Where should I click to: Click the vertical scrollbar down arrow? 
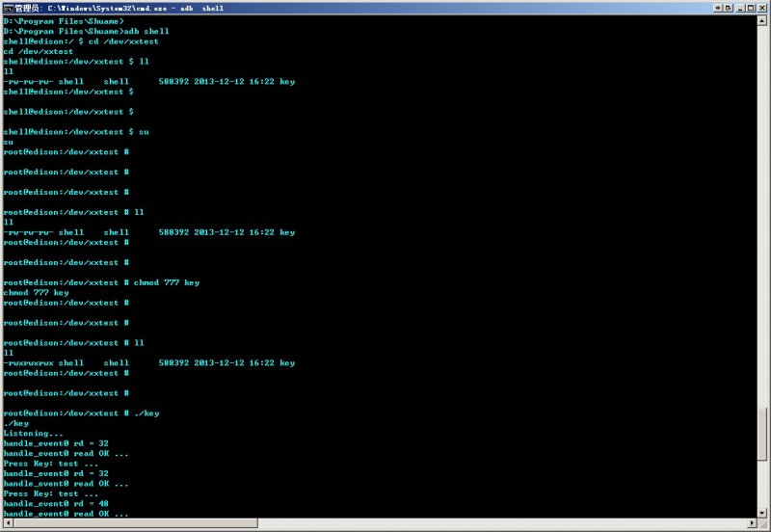tap(762, 513)
